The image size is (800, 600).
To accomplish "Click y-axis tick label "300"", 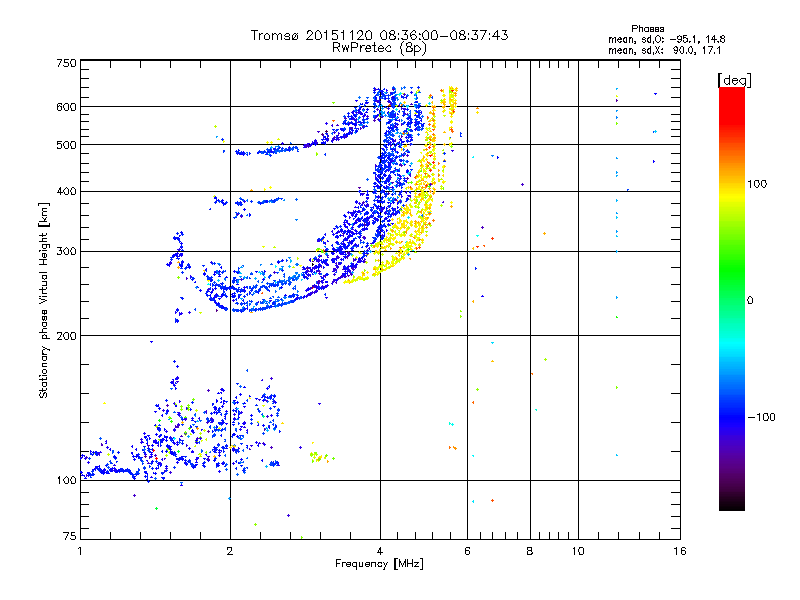I will pyautogui.click(x=66, y=252).
